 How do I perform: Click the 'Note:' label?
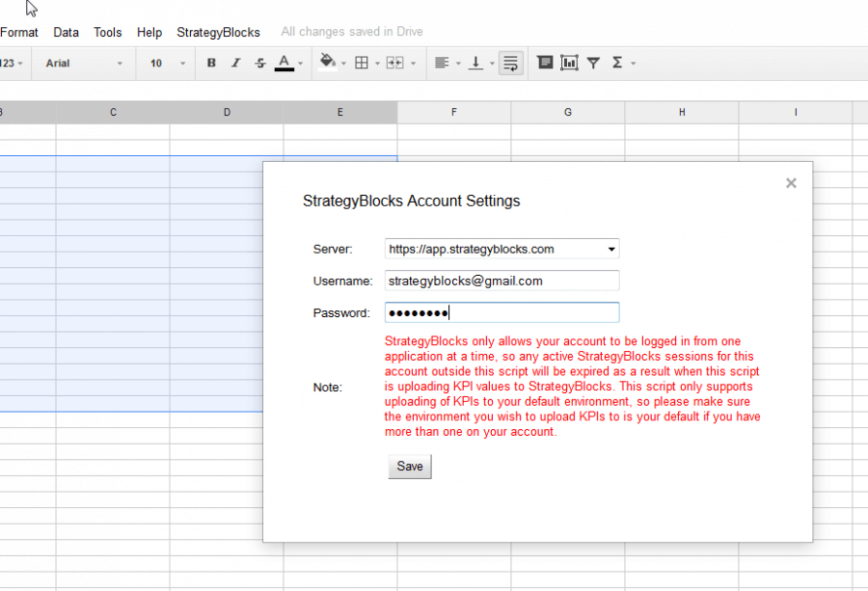(x=328, y=388)
